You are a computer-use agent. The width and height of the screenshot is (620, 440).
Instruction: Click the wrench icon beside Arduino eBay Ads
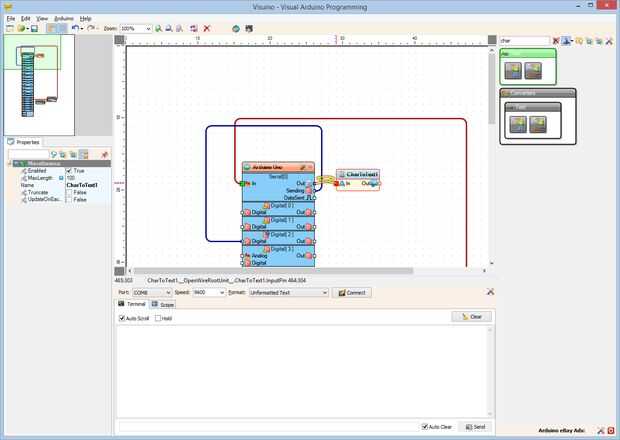pyautogui.click(x=601, y=431)
